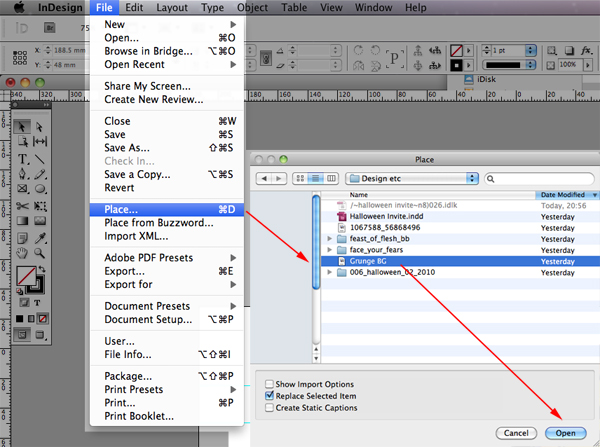Select the Gradient Swatch tool

[22, 221]
